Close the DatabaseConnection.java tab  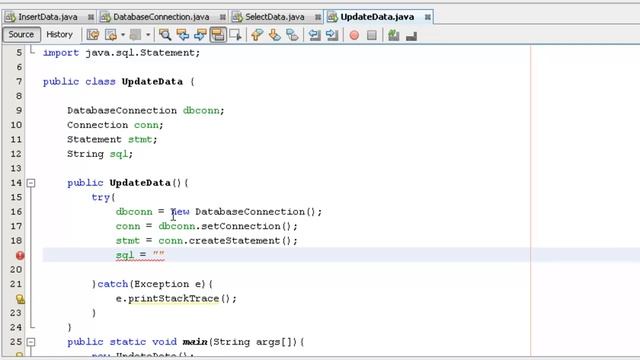(x=222, y=17)
